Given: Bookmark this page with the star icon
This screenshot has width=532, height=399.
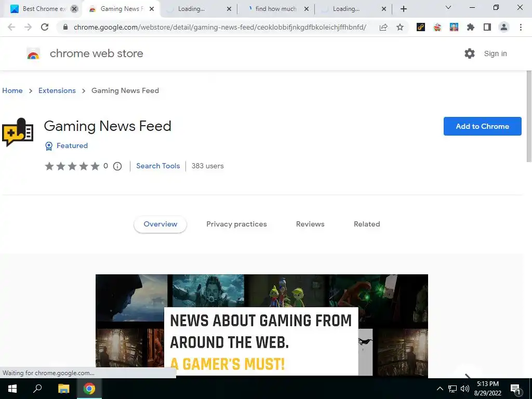Looking at the screenshot, I should (x=400, y=27).
